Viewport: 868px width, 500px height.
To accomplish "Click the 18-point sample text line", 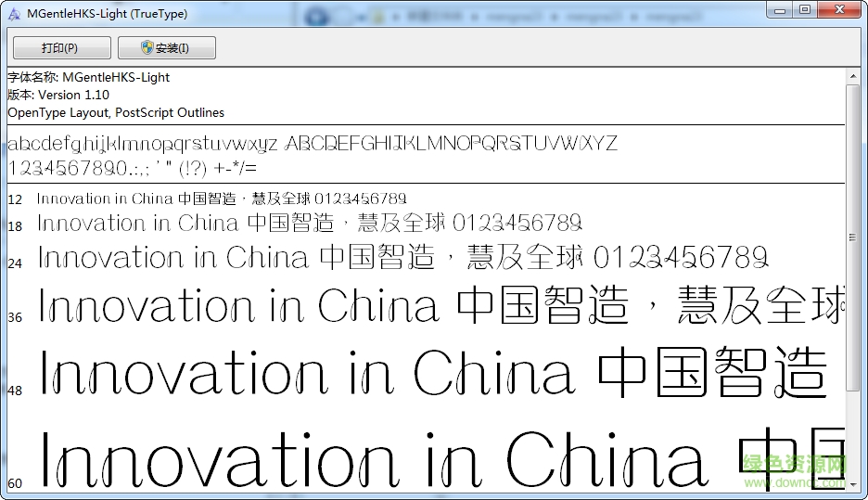I will pos(310,224).
